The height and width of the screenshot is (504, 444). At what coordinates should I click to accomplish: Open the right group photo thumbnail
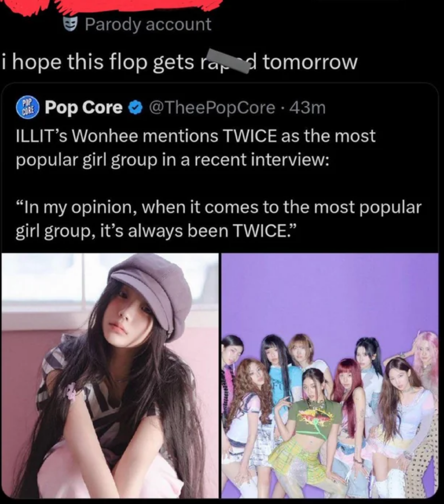coord(330,375)
